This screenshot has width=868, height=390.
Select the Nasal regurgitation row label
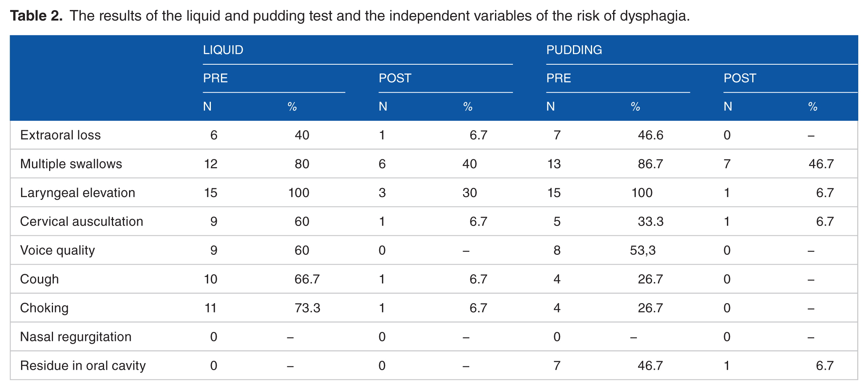76,337
